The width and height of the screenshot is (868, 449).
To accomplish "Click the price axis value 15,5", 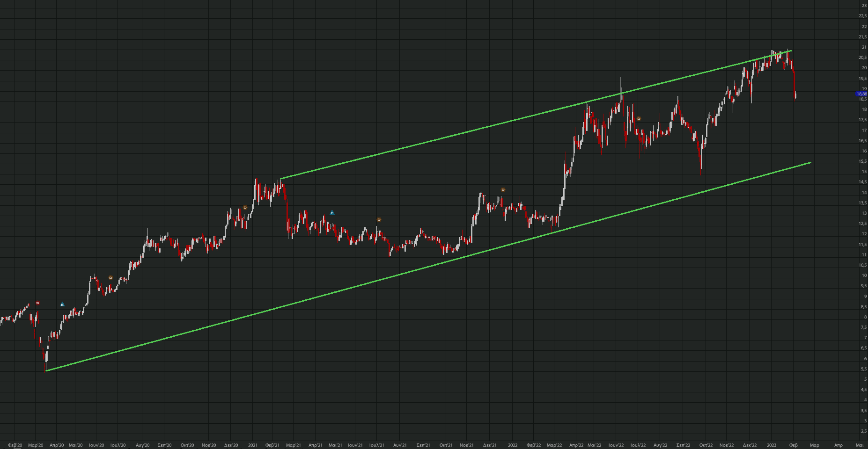I will click(x=863, y=161).
